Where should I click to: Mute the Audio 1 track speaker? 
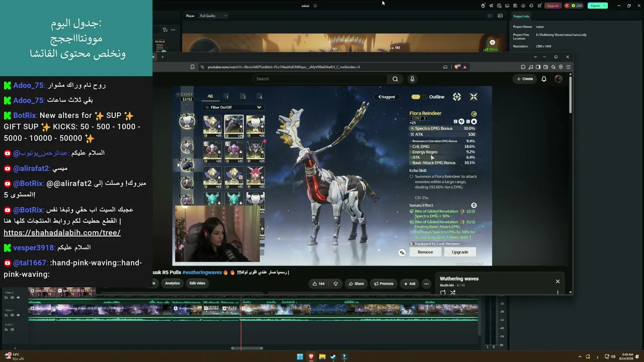(12, 329)
